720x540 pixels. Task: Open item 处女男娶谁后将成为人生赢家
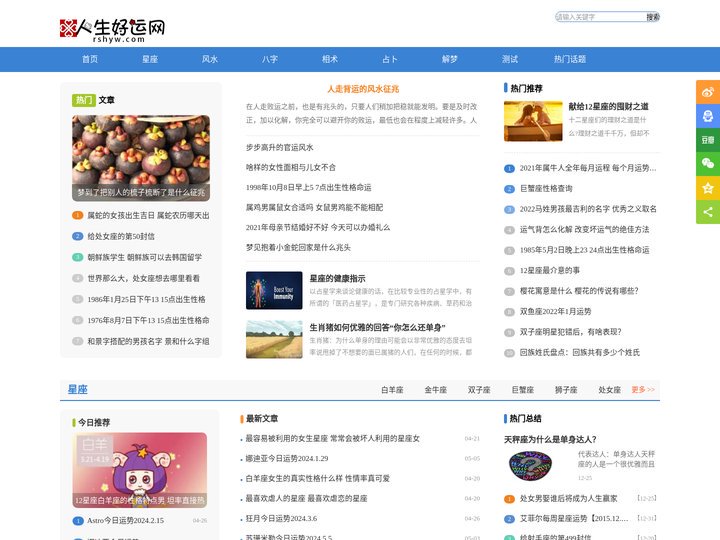pyautogui.click(x=568, y=498)
